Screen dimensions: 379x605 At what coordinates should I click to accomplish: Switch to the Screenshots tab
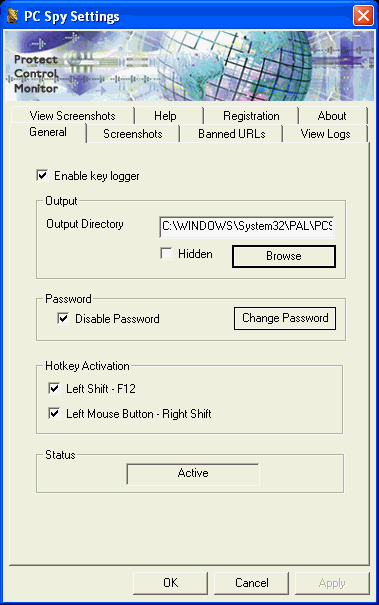tap(133, 134)
